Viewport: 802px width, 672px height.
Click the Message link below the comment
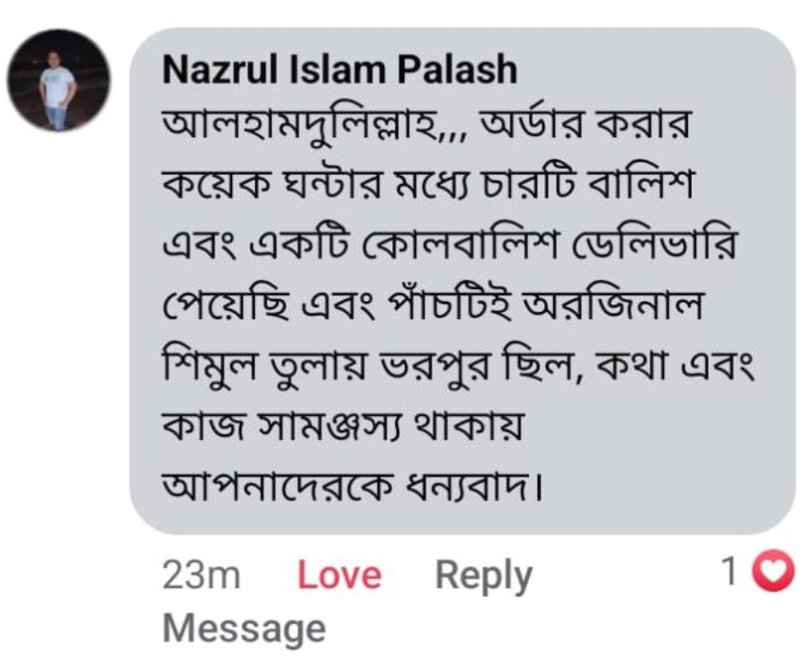click(x=244, y=629)
